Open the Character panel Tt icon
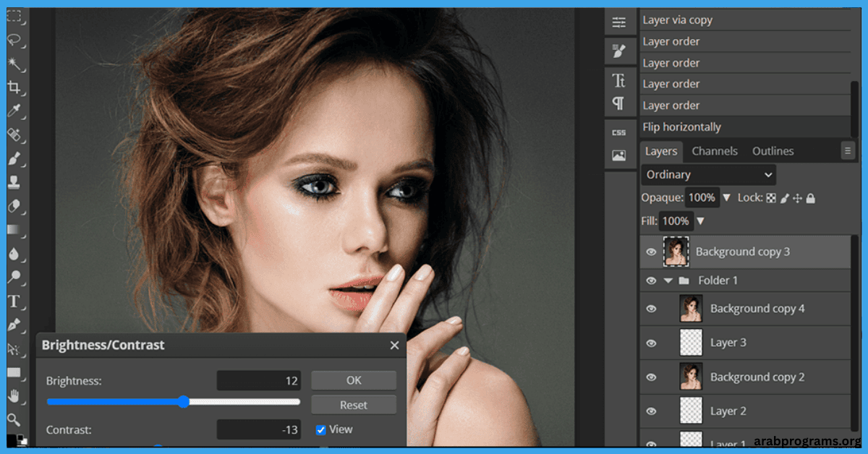Screen dimensions: 868x454 pyautogui.click(x=619, y=80)
